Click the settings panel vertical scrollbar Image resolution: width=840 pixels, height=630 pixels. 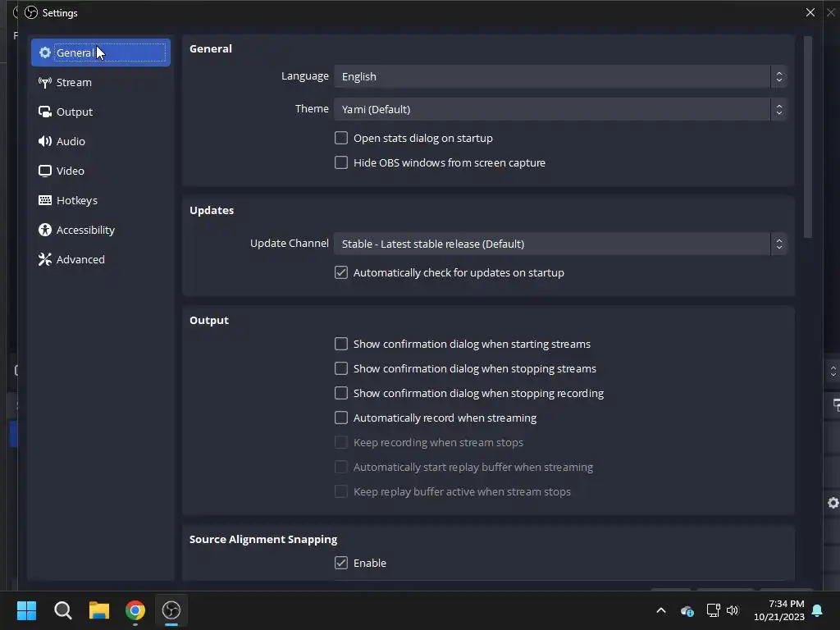pos(808,137)
